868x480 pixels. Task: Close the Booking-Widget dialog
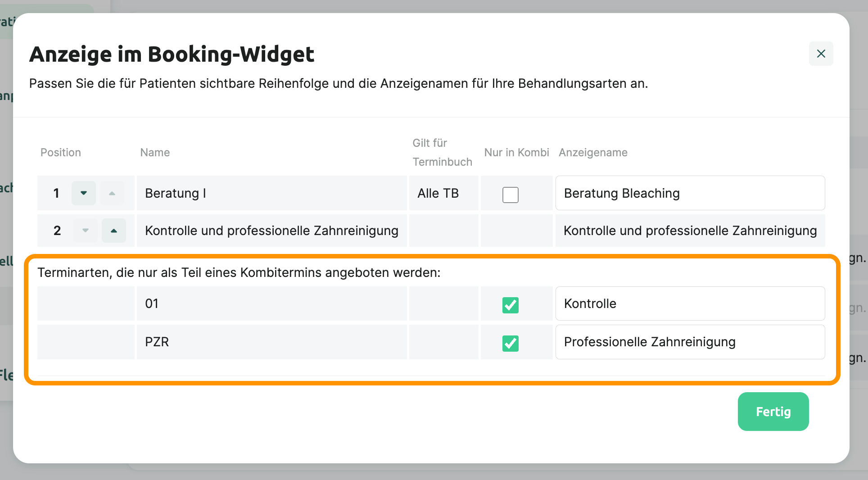tap(821, 54)
